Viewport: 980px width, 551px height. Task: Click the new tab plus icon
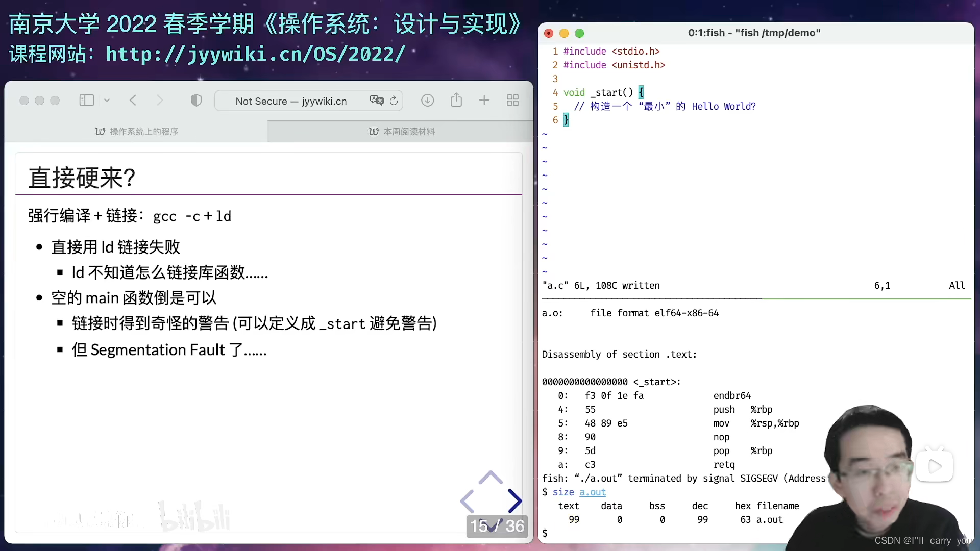coord(484,101)
